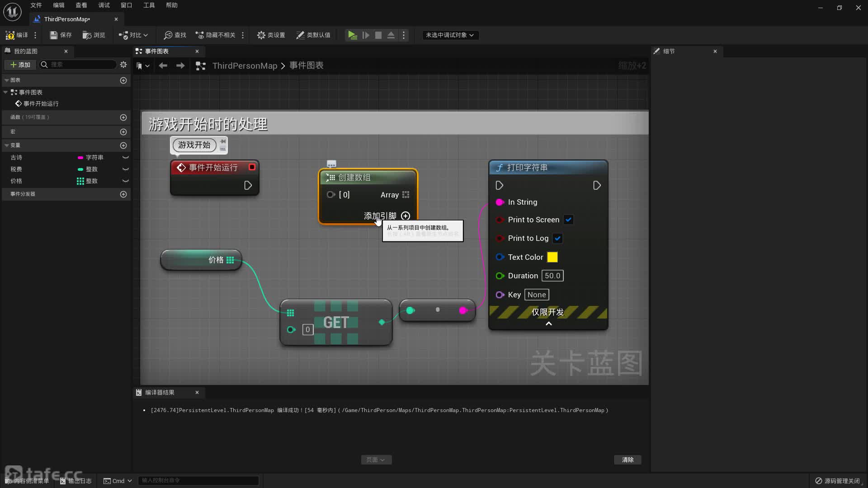Open 源码管理关闭 source control status
Image resolution: width=868 pixels, height=488 pixels.
837,481
